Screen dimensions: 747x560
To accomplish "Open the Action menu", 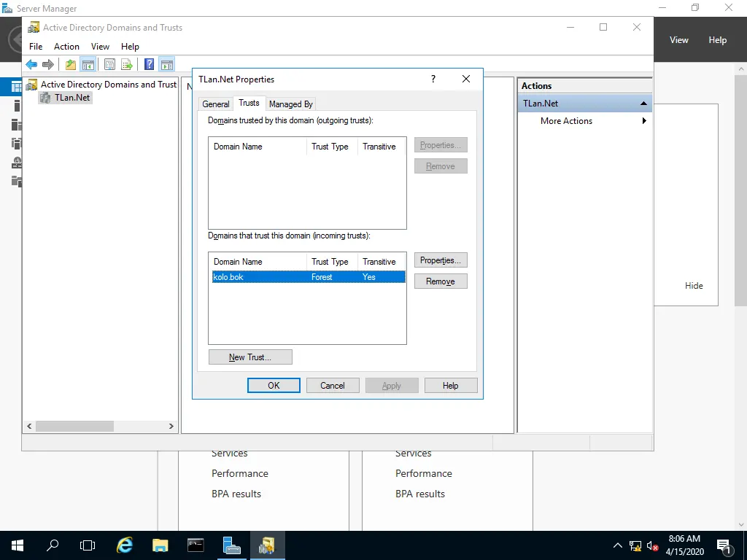I will (66, 46).
